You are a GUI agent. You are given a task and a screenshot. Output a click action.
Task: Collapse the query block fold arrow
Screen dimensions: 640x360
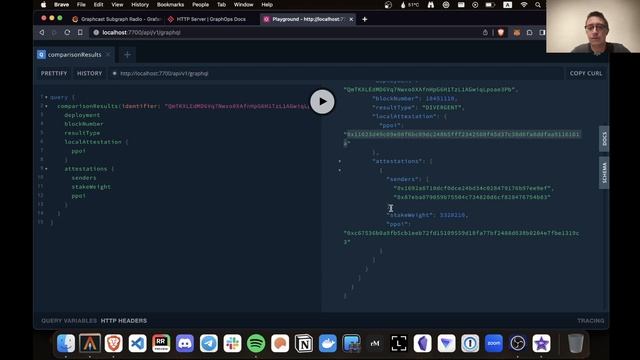pos(46,98)
